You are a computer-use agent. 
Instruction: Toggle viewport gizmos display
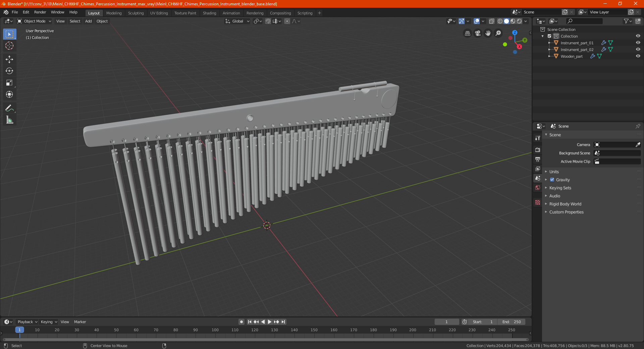462,21
